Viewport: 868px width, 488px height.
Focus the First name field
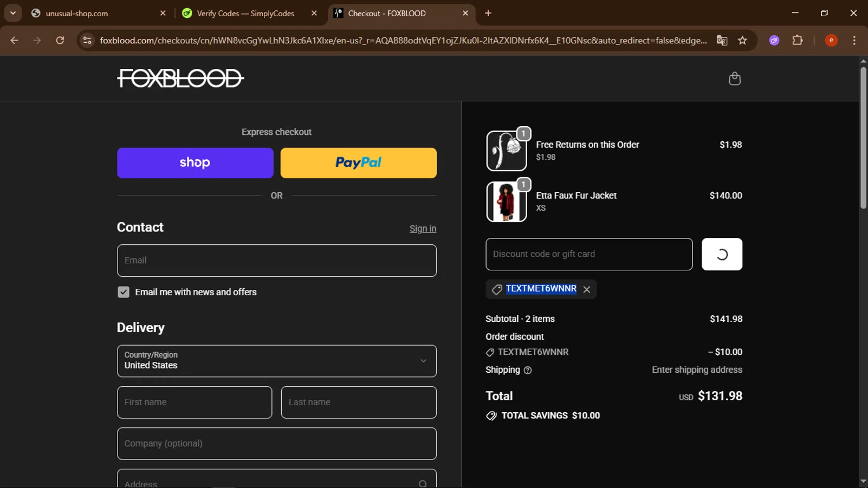[x=194, y=402]
